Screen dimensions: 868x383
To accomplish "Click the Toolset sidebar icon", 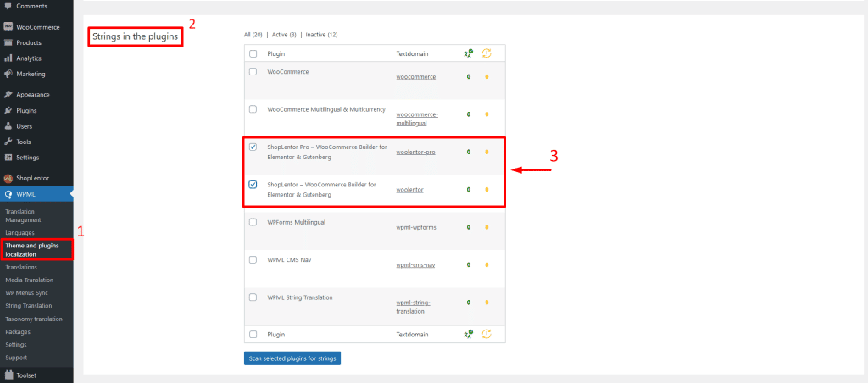I will [x=8, y=375].
